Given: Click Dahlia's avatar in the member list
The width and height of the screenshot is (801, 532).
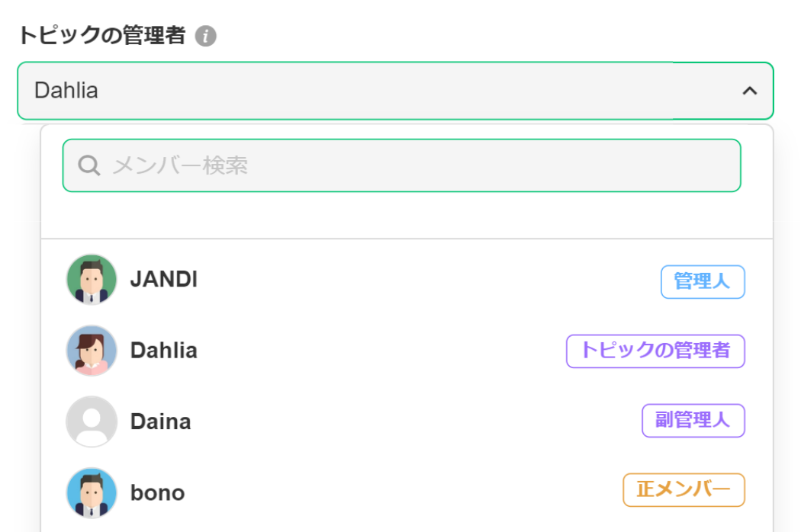Looking at the screenshot, I should (x=92, y=351).
